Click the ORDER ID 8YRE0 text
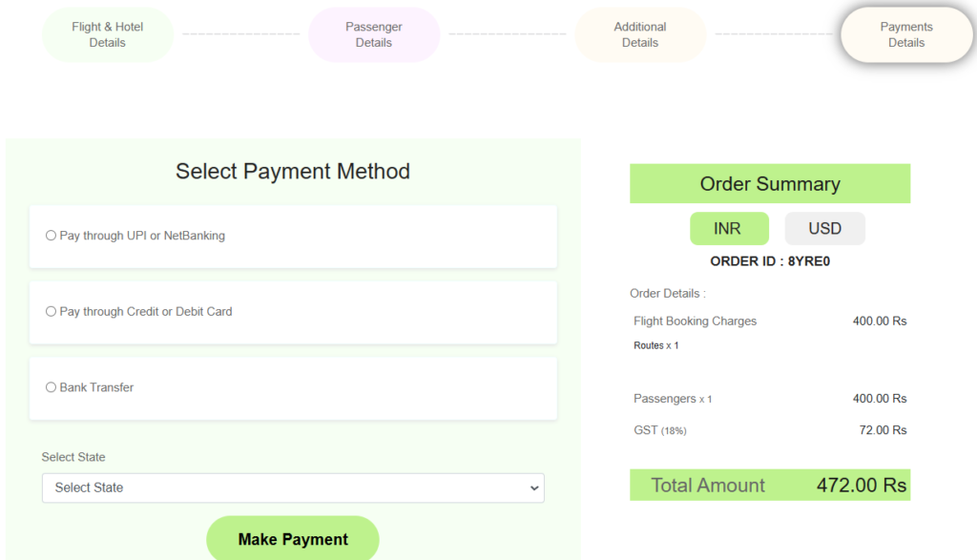 769,260
